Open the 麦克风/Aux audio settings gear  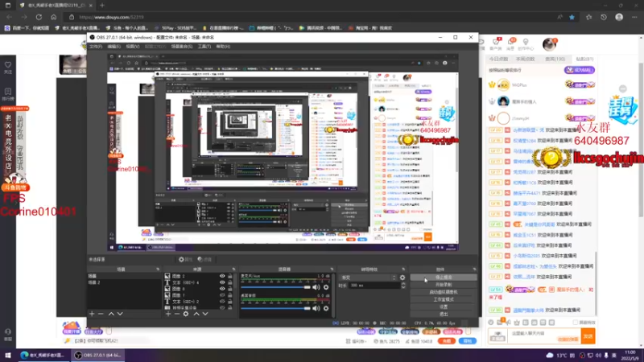click(326, 287)
